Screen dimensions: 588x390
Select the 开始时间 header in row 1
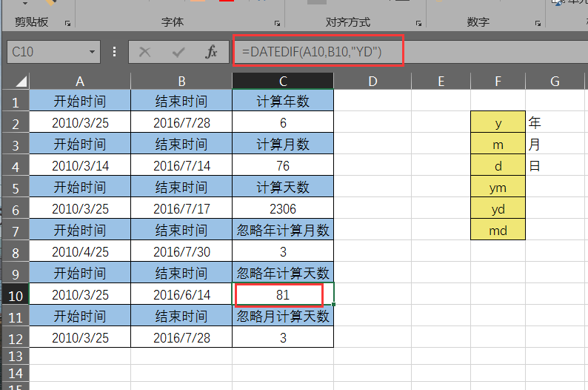tap(80, 101)
